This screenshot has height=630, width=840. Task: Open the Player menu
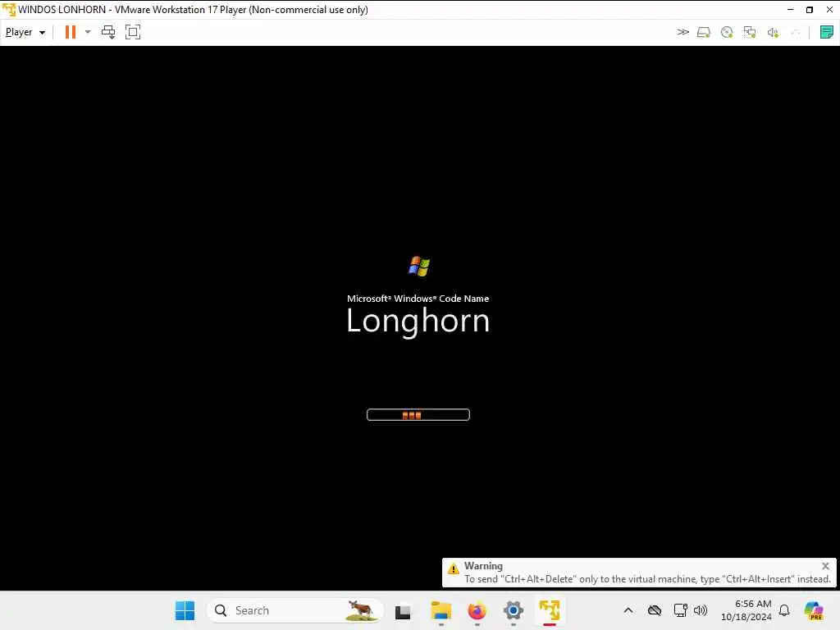(x=25, y=32)
